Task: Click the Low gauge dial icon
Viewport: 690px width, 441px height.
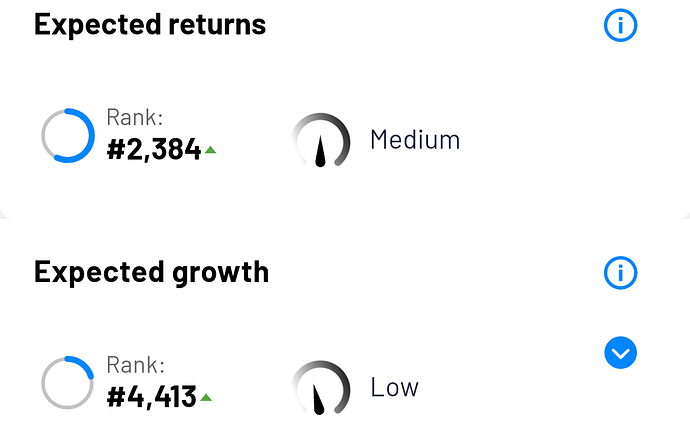Action: pyautogui.click(x=321, y=387)
